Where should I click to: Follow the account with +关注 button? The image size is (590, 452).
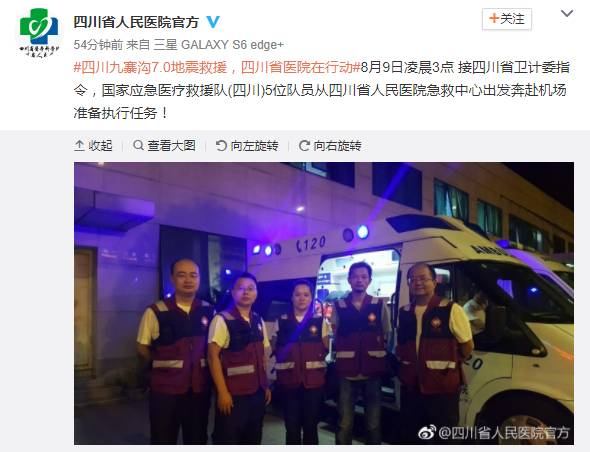pos(506,19)
